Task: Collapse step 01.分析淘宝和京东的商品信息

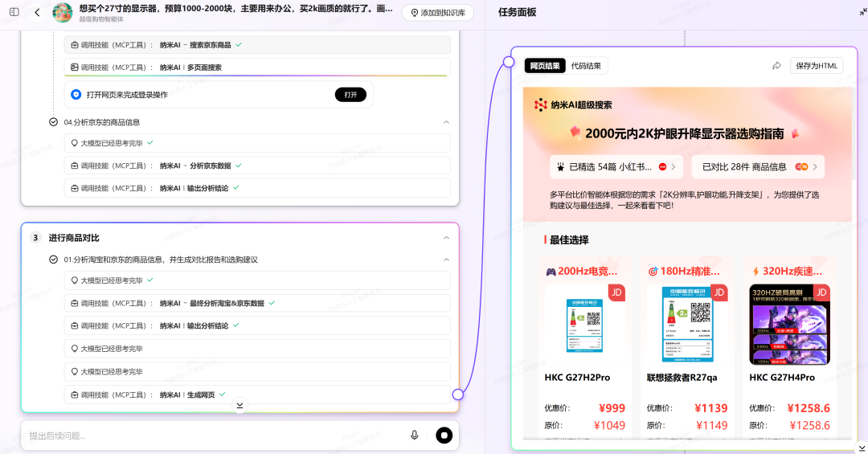Action: [446, 260]
